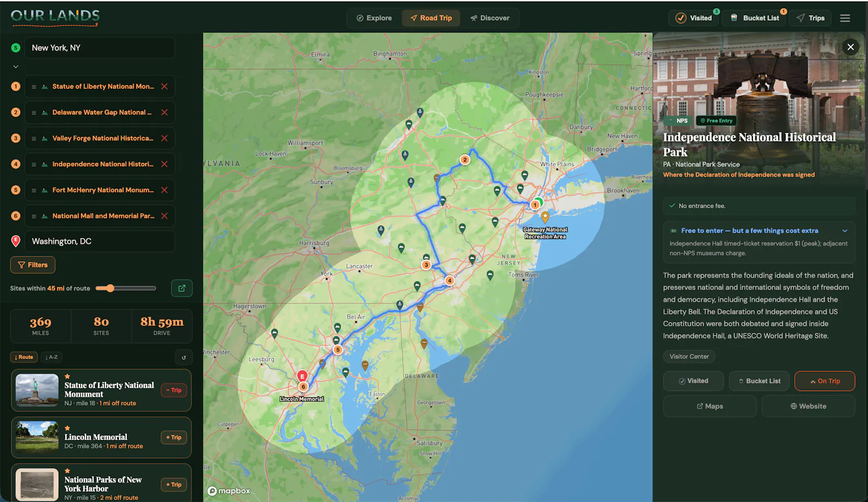Reset the site list with refresh icon

pyautogui.click(x=183, y=357)
